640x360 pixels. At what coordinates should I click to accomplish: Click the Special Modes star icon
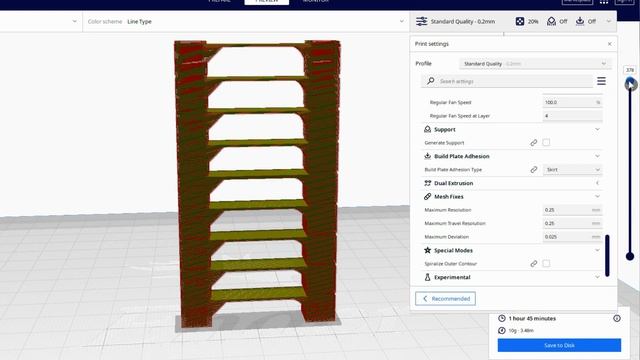click(427, 250)
